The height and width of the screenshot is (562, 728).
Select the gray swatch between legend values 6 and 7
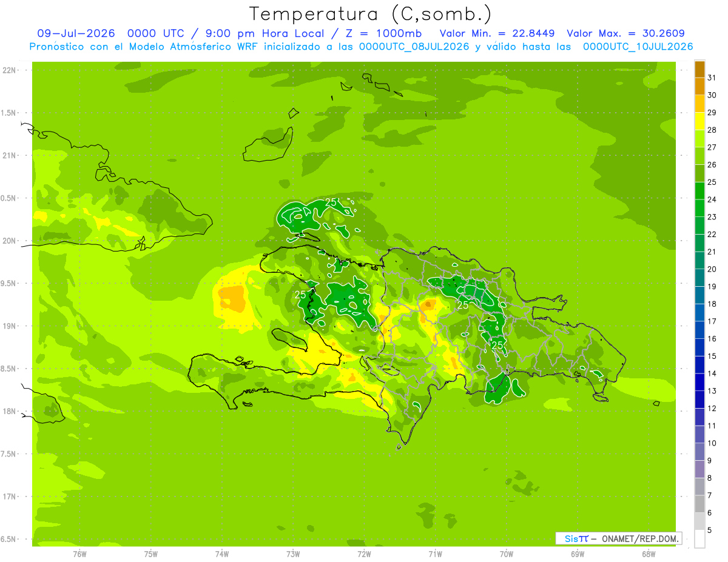pos(699,504)
